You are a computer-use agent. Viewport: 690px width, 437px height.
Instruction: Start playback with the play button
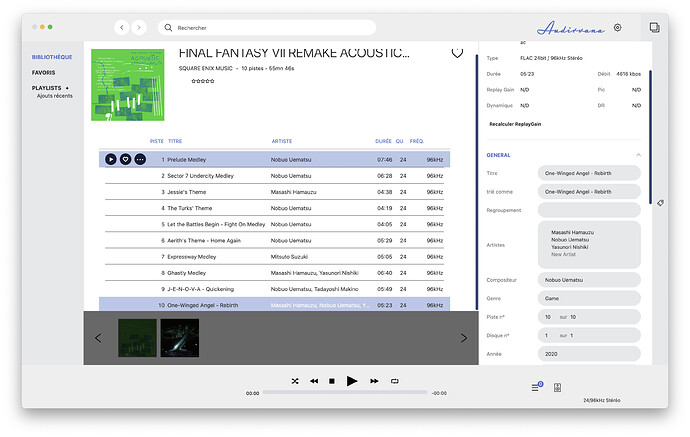click(x=352, y=381)
